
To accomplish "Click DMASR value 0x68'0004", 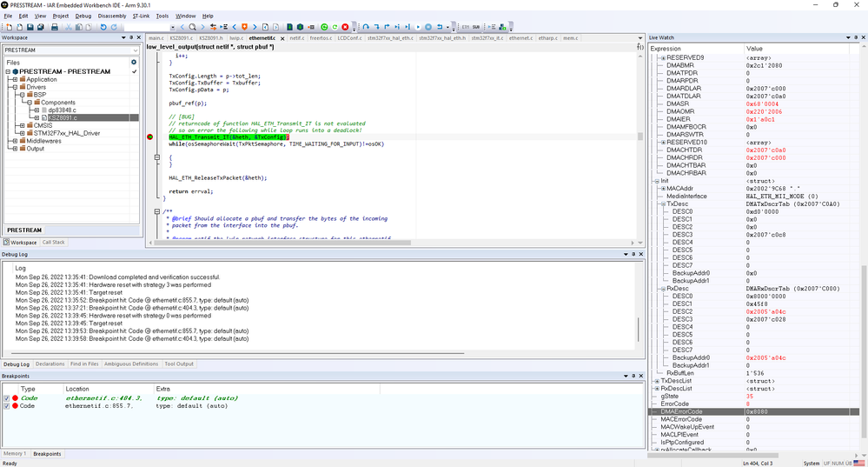I will click(x=762, y=103).
